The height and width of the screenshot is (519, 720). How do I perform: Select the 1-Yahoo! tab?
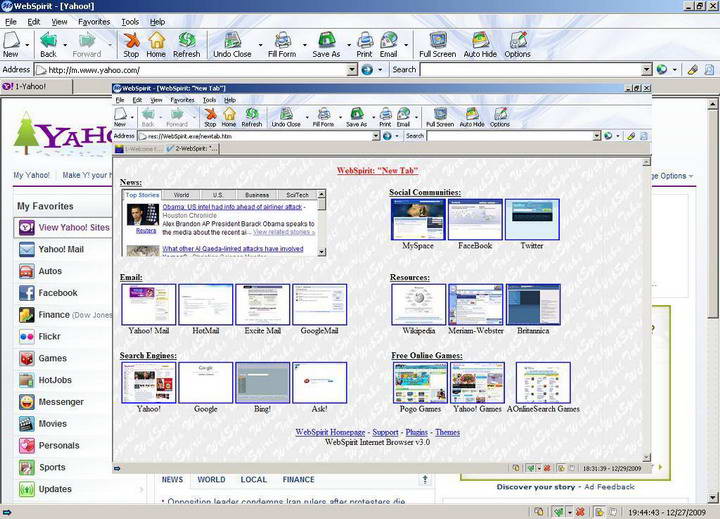pyautogui.click(x=36, y=86)
